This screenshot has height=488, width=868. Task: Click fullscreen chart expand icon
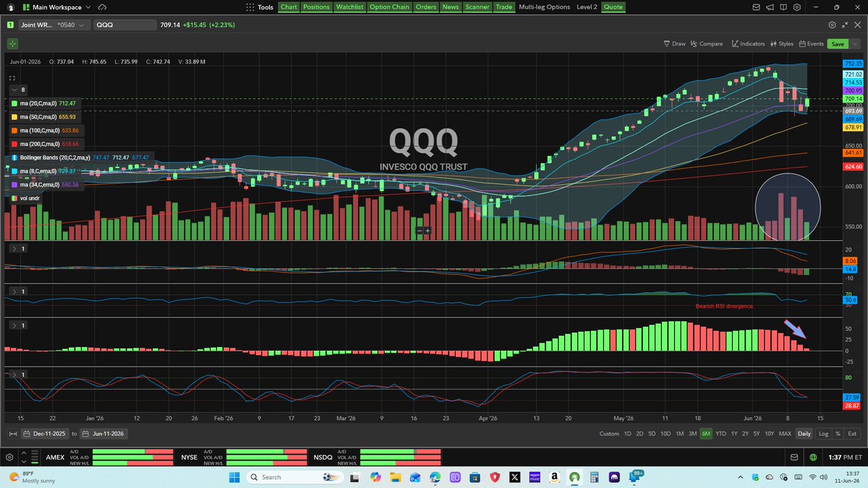[x=12, y=77]
